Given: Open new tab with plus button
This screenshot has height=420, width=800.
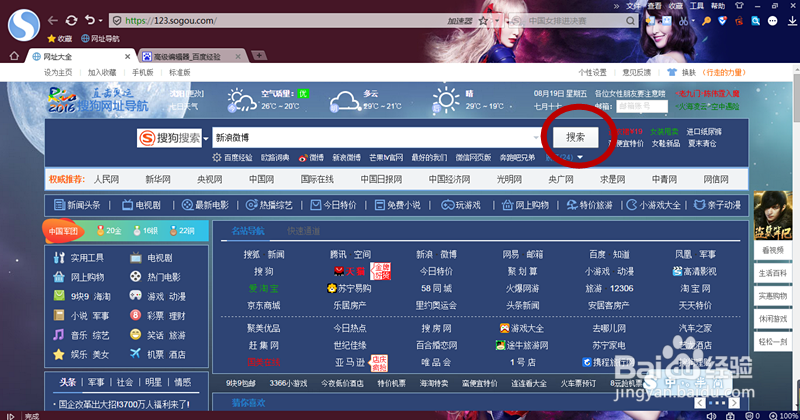Looking at the screenshot, I should [259, 56].
